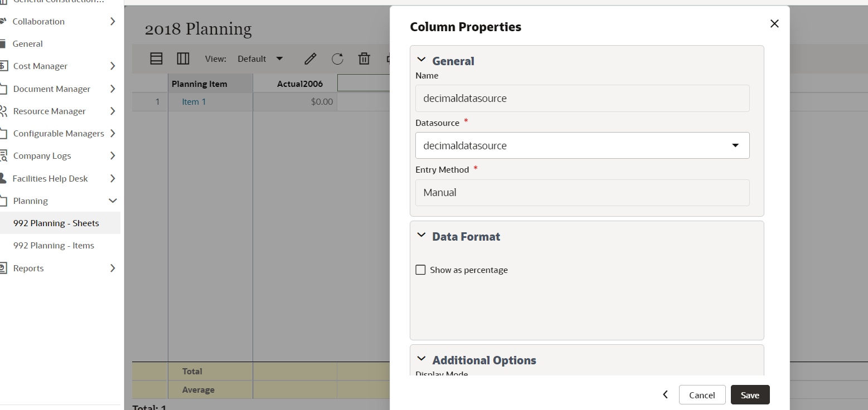Viewport: 868px width, 410px height.
Task: Expand the Company Logs chevron
Action: pyautogui.click(x=113, y=155)
